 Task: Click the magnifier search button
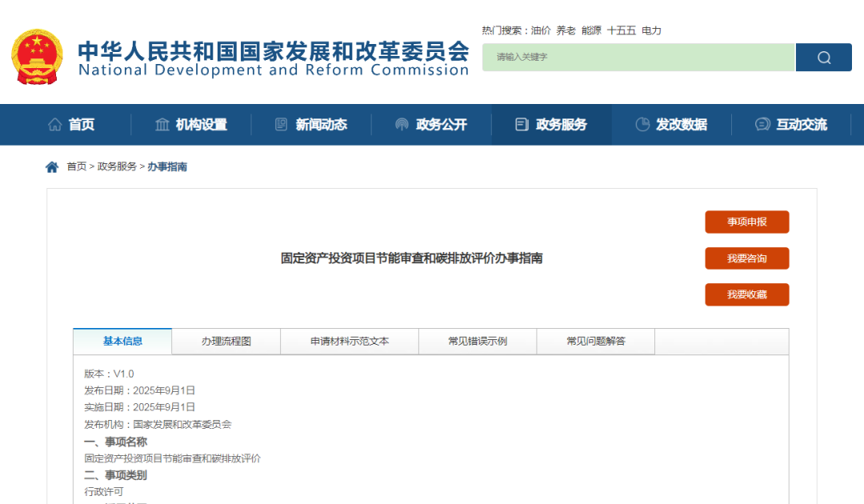point(824,58)
